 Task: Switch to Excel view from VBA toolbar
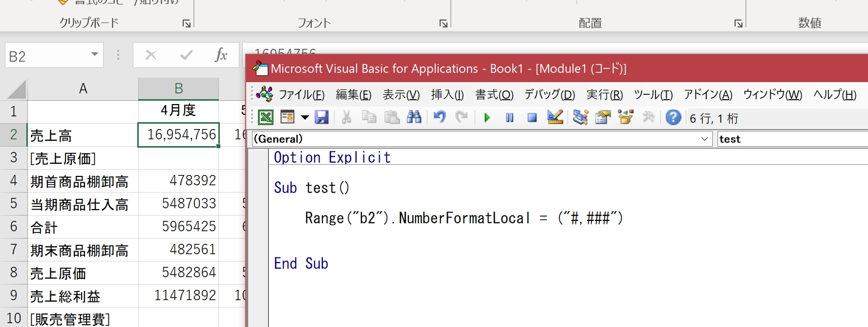point(266,117)
